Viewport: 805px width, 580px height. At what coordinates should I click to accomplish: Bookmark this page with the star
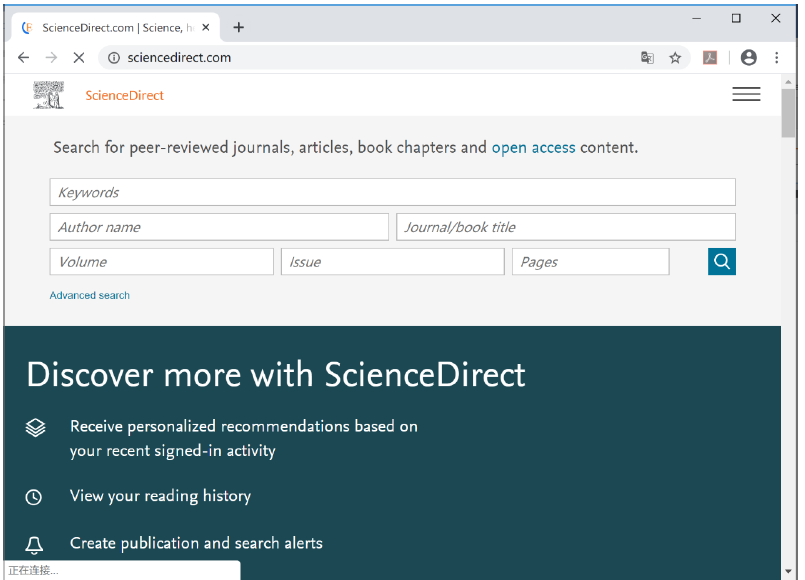(675, 57)
